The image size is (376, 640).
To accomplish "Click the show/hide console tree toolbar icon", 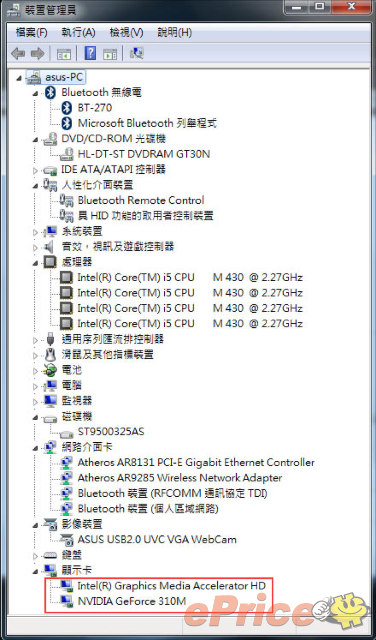I will 64,53.
